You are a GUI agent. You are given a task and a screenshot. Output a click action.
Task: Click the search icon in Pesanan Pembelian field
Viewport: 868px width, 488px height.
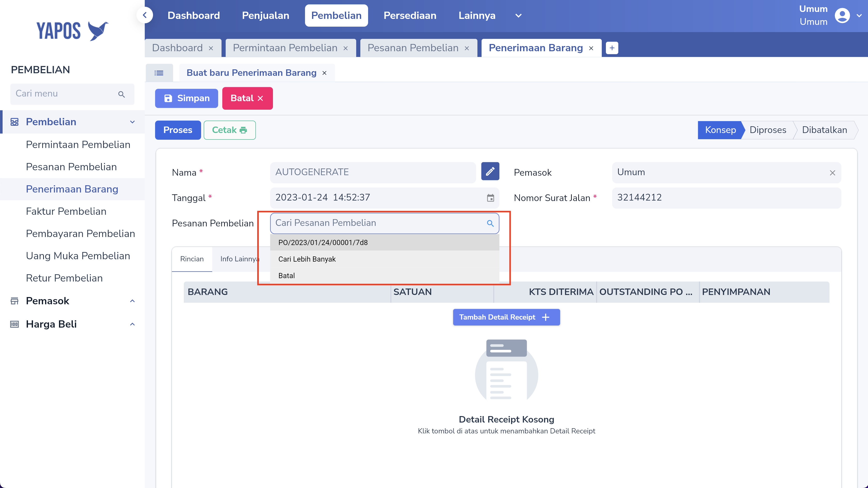coord(490,223)
